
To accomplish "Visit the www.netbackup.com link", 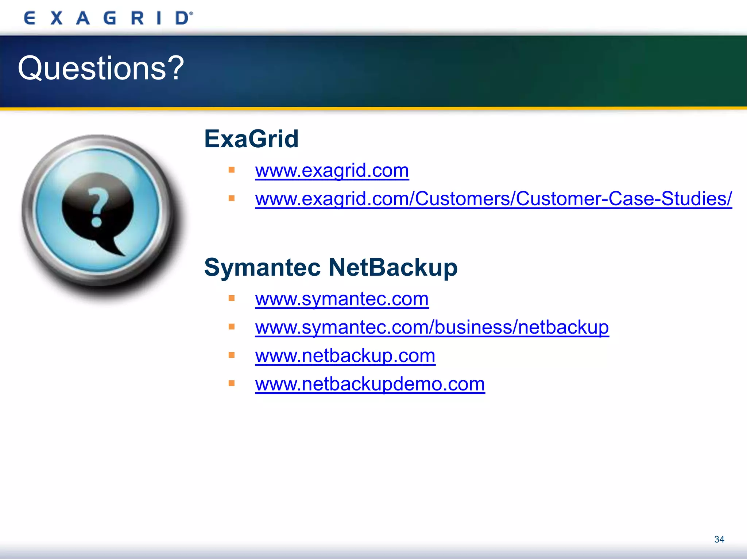I will [345, 356].
